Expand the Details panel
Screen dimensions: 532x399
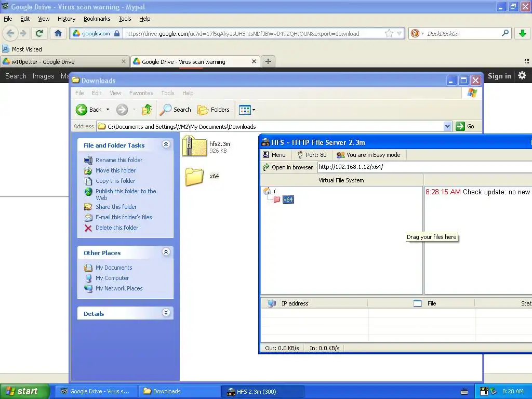point(166,313)
